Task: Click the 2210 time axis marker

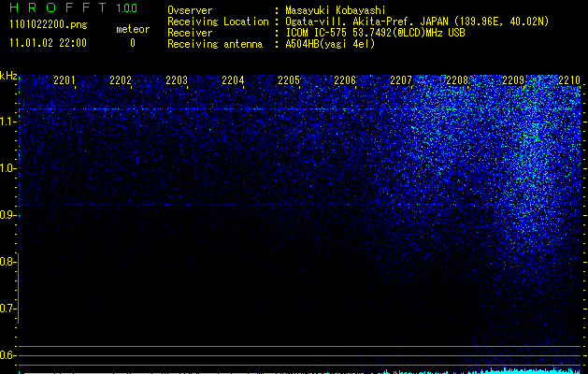Action: pyautogui.click(x=569, y=79)
